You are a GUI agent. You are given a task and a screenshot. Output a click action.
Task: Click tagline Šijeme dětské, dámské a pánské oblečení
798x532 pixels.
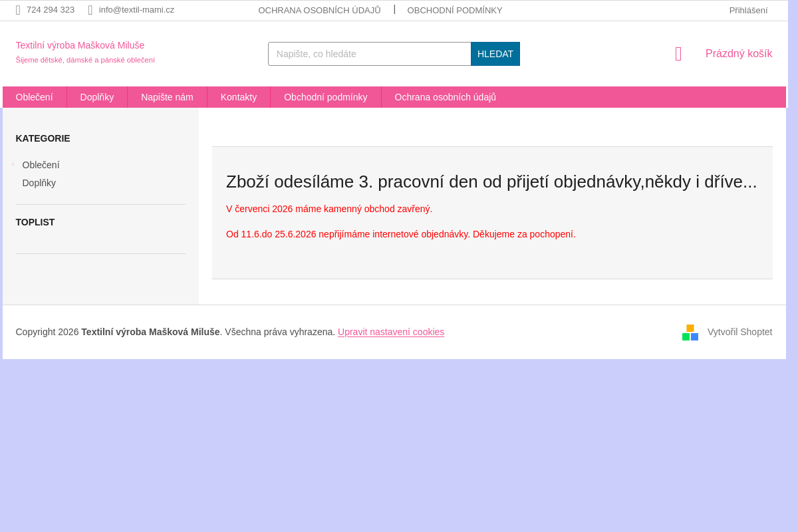[85, 60]
